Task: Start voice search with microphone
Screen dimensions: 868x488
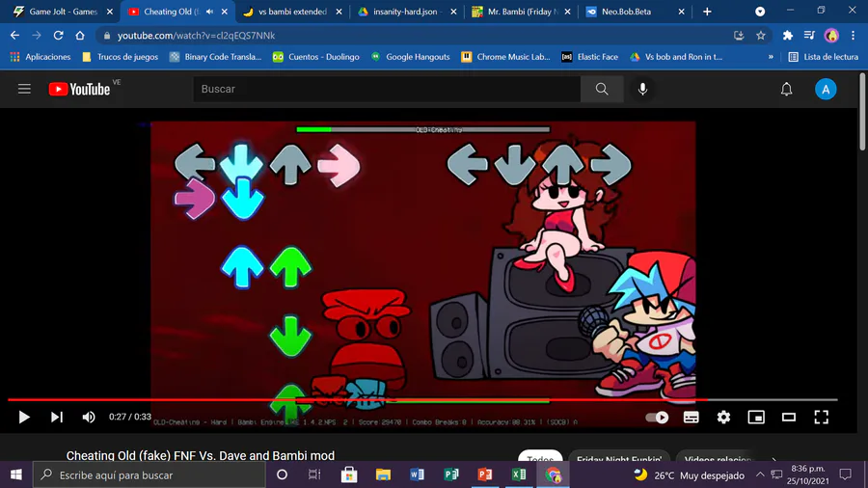Action: pos(642,89)
